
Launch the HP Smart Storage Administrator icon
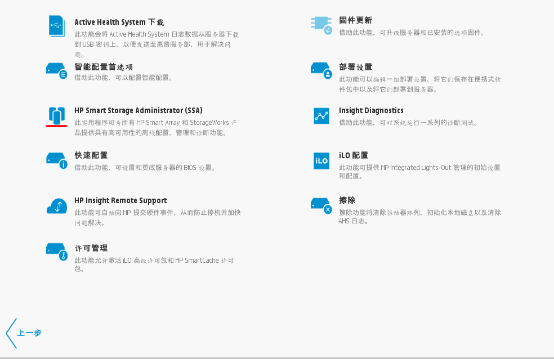pyautogui.click(x=57, y=116)
